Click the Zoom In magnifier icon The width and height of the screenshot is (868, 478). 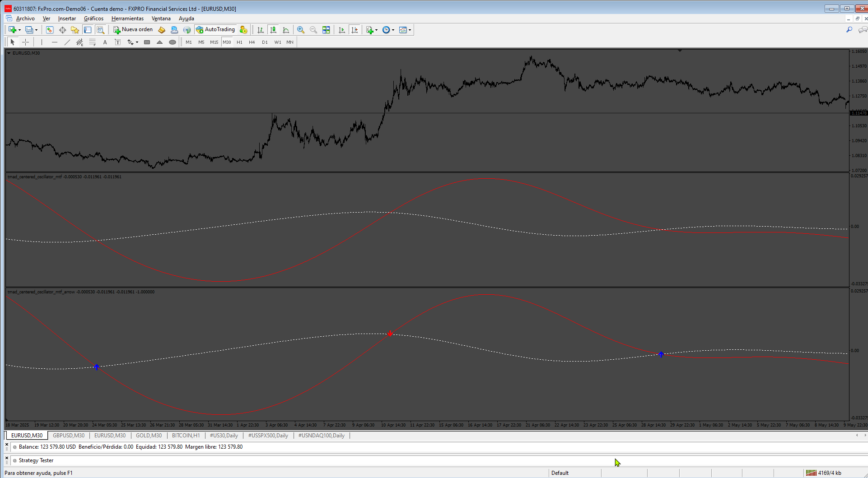(301, 30)
